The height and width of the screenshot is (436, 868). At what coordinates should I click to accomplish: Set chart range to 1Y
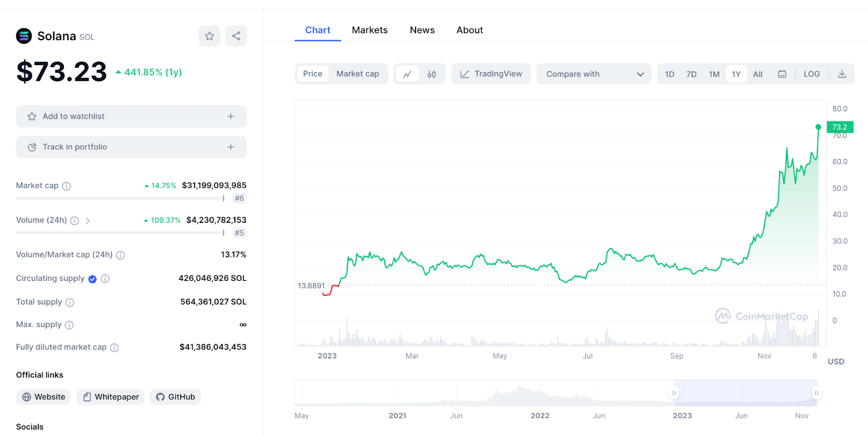736,74
